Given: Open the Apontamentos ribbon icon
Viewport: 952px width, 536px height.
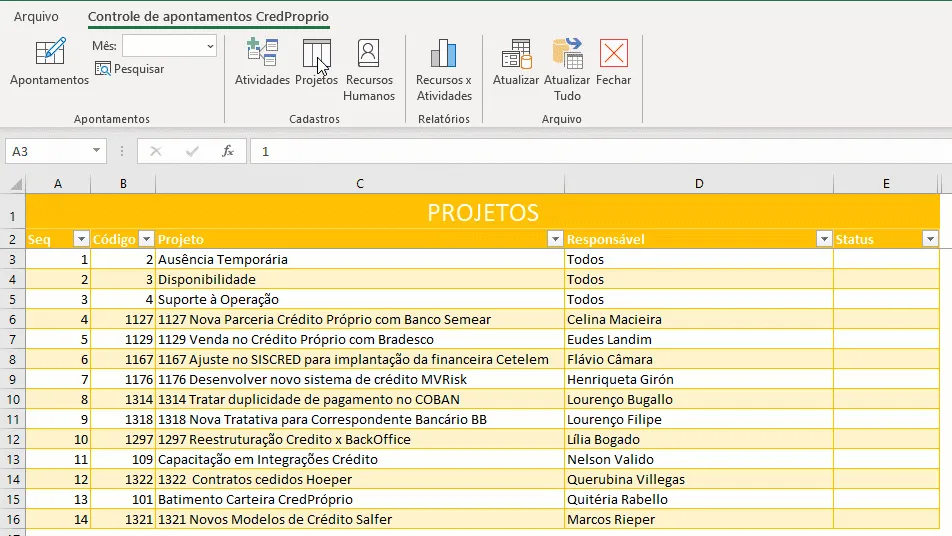Looking at the screenshot, I should click(50, 52).
